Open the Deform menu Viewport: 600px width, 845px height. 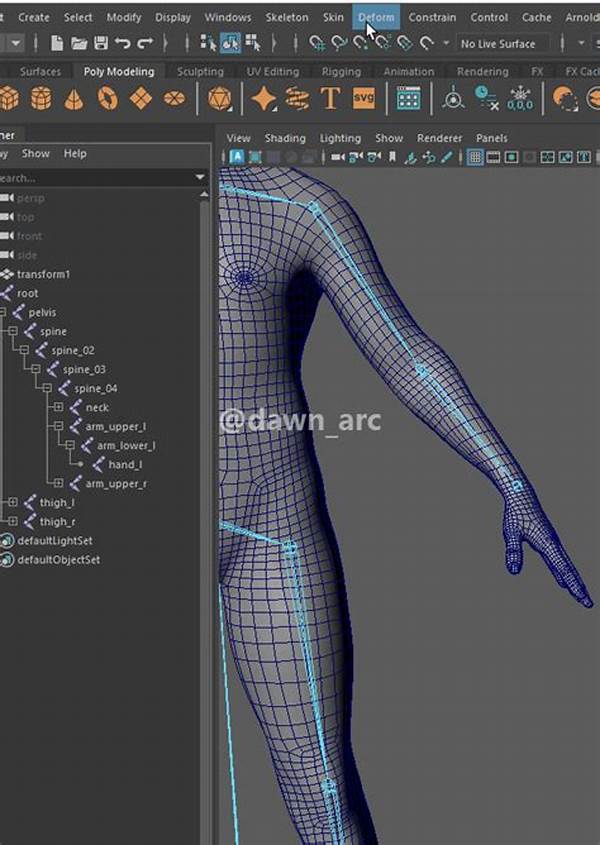376,17
